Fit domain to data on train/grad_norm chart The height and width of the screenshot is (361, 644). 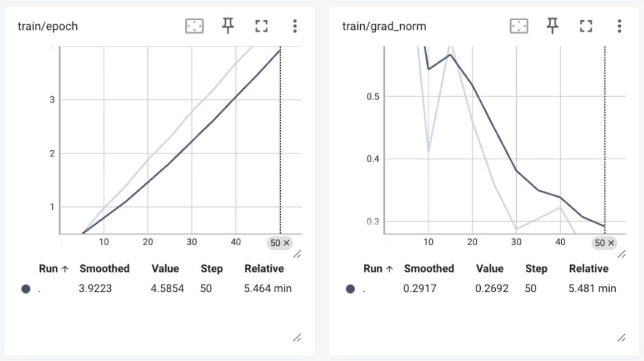click(518, 26)
